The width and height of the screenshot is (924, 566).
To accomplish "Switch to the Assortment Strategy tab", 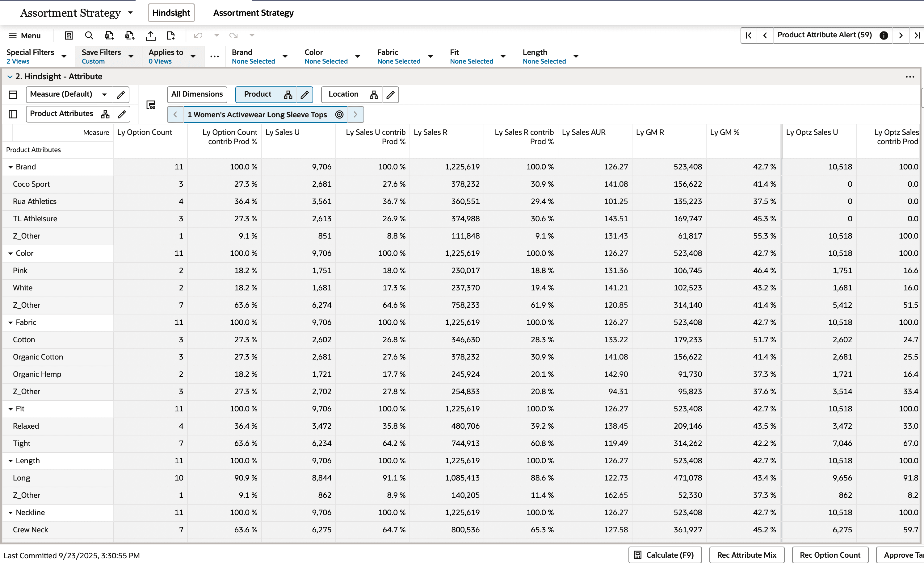I will [253, 13].
